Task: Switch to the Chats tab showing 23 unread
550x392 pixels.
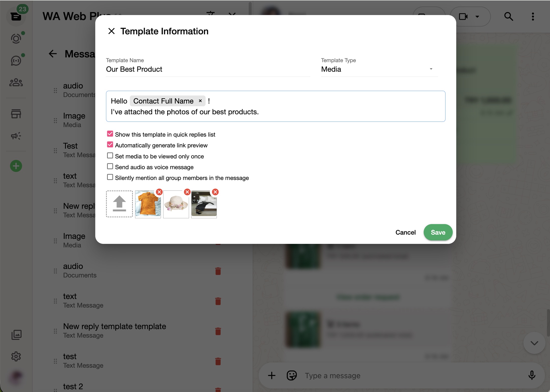Action: pos(16,16)
